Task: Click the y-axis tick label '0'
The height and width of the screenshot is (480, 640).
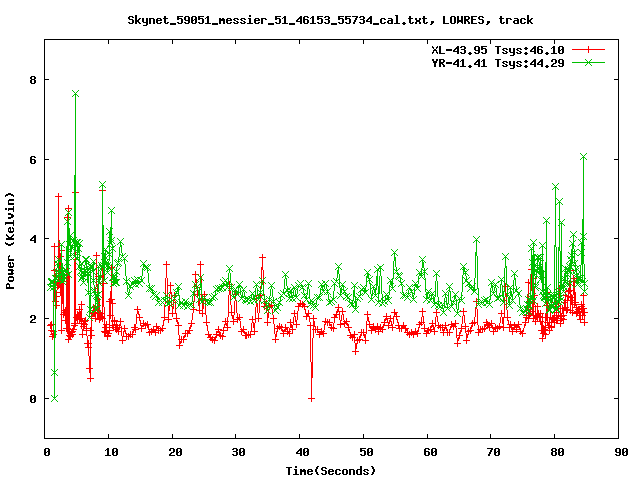Action: pyautogui.click(x=33, y=399)
